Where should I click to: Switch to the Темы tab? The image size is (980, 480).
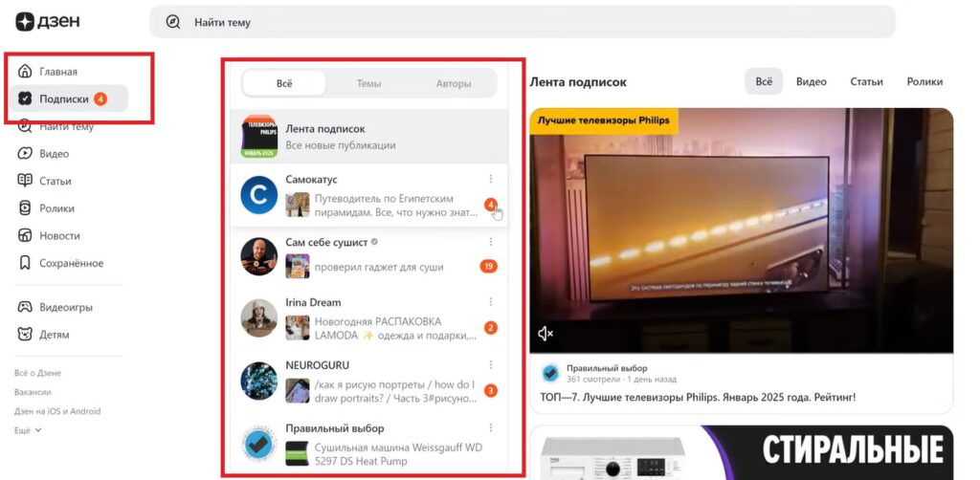[x=368, y=83]
